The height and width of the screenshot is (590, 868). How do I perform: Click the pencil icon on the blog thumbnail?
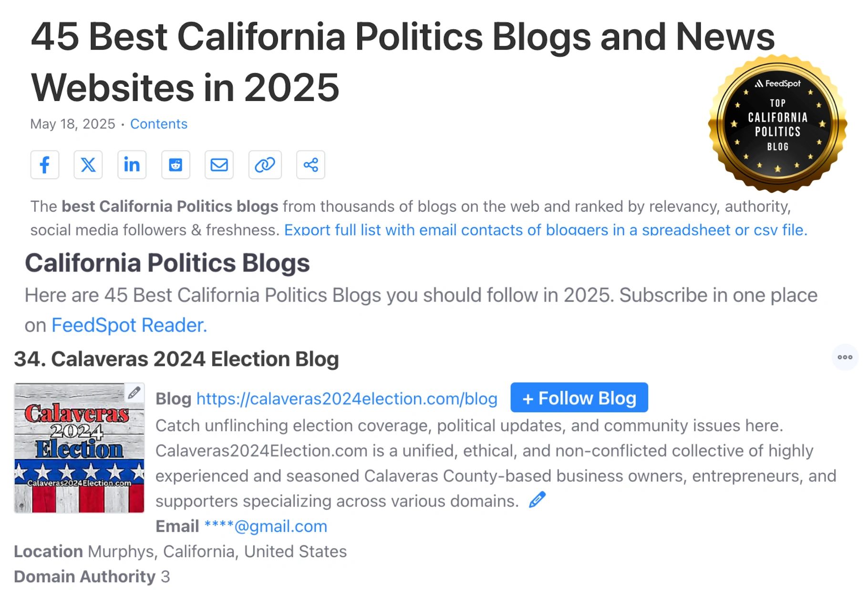(x=134, y=393)
